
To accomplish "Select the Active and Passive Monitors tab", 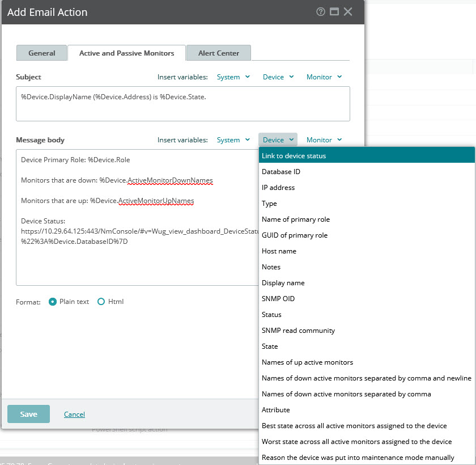I will pyautogui.click(x=126, y=53).
